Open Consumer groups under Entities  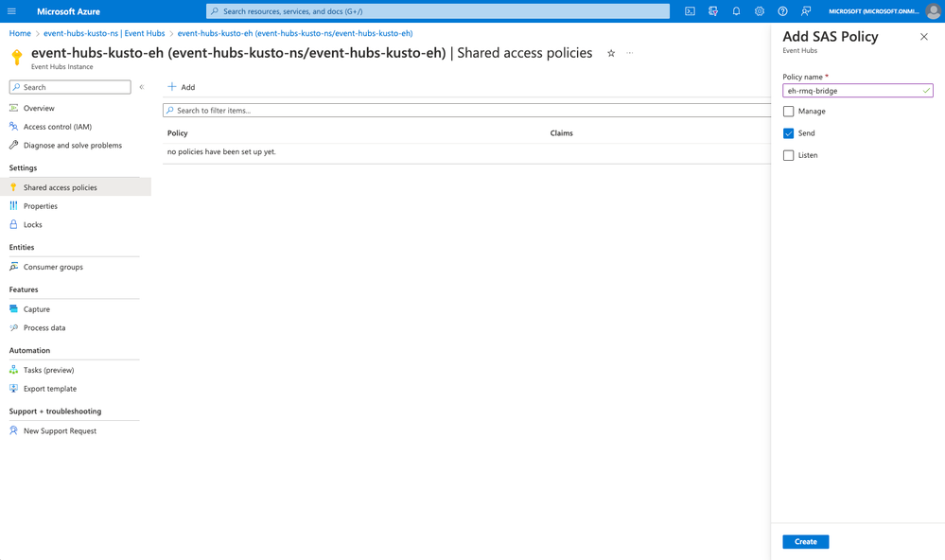click(53, 267)
